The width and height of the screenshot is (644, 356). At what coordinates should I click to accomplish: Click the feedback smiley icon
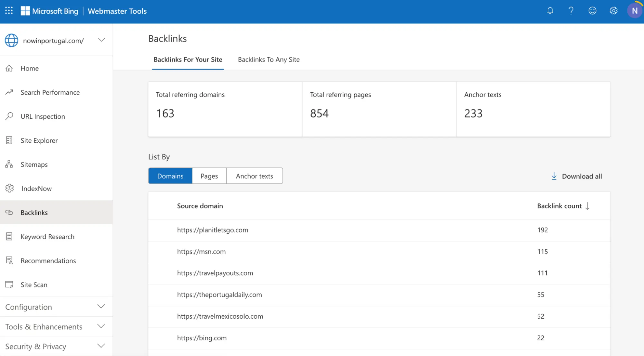point(592,11)
